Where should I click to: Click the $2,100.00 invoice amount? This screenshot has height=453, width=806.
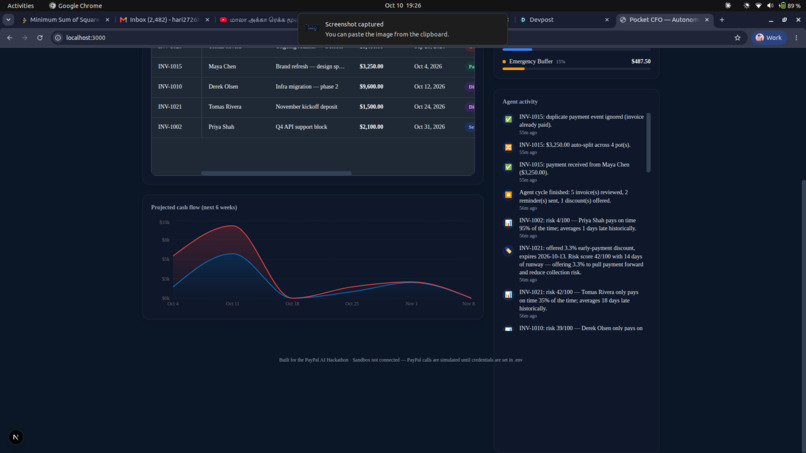click(x=371, y=126)
